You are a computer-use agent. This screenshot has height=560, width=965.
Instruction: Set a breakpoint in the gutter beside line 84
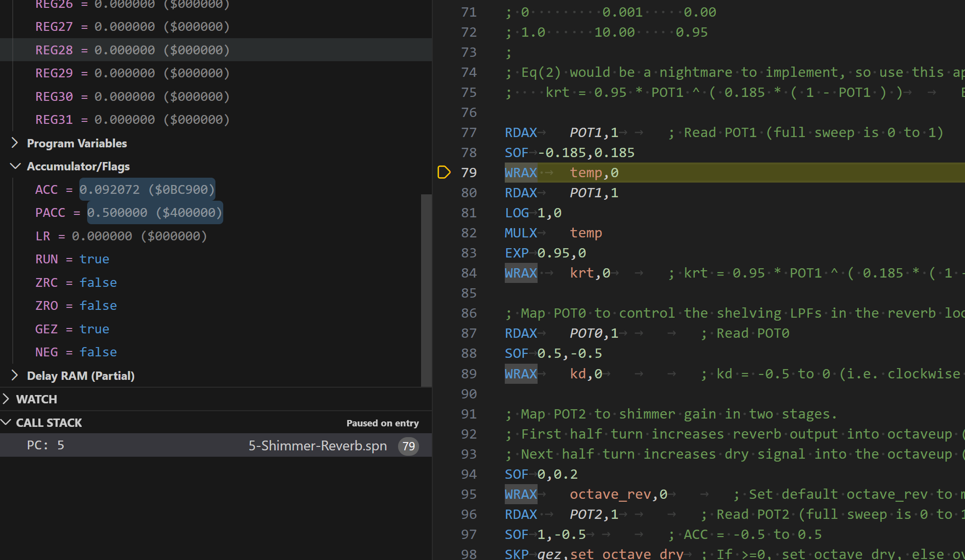(x=444, y=273)
